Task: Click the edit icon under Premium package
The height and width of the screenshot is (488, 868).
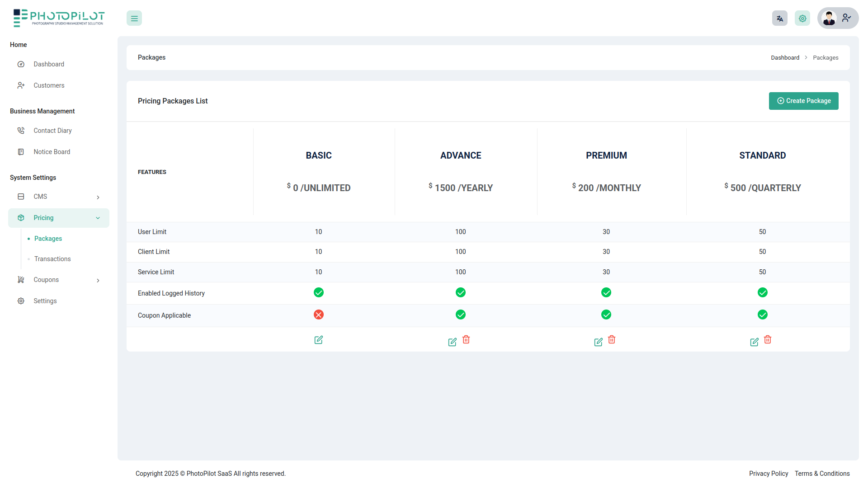Action: pyautogui.click(x=598, y=342)
